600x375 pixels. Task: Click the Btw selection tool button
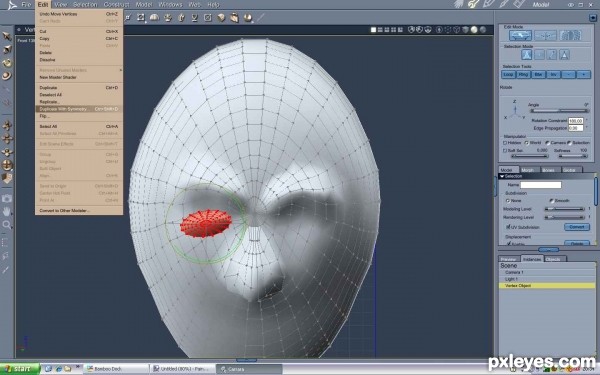pyautogui.click(x=538, y=75)
